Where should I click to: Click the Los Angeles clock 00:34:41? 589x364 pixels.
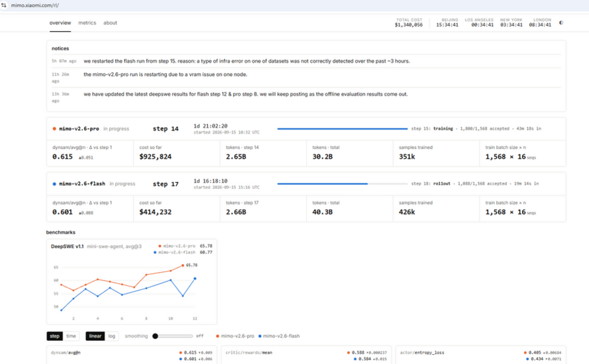coord(482,24)
